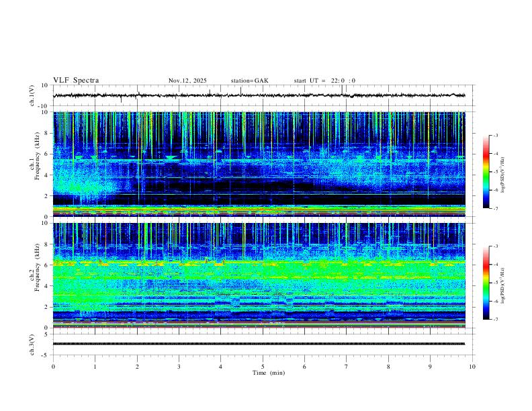This screenshot has width=532, height=411.
Task: Select the date text "Nov.12, 2025"
Action: [x=187, y=81]
